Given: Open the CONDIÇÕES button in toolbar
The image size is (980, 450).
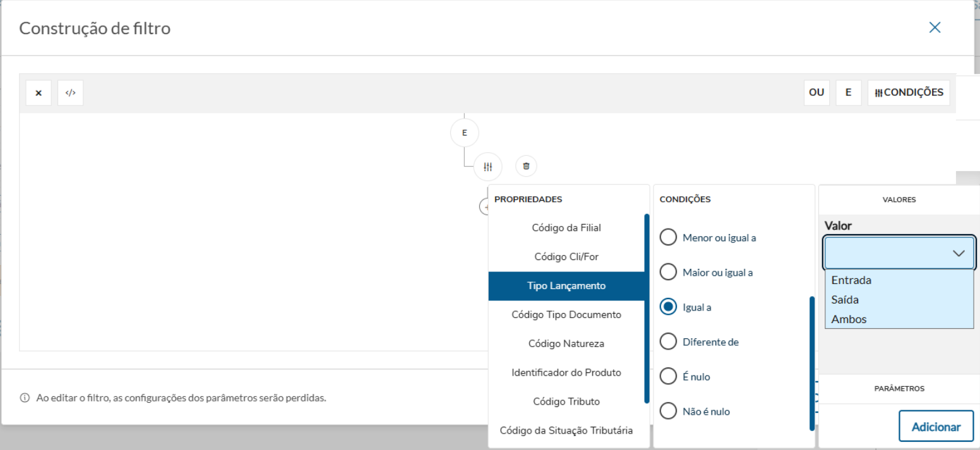Looking at the screenshot, I should point(909,93).
